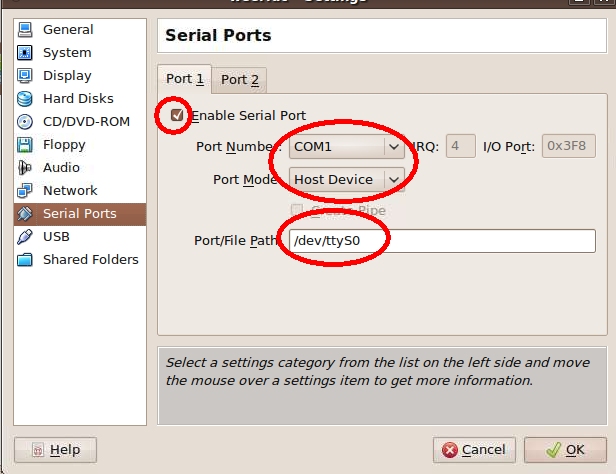Select the Audio category
Viewport: 616px width, 474px height.
80,168
